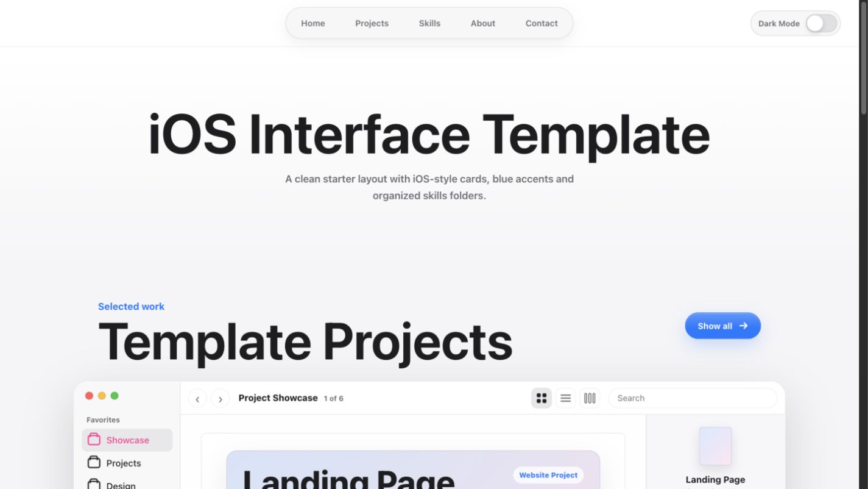
Task: Toggle the Dark Mode switch
Action: 822,23
